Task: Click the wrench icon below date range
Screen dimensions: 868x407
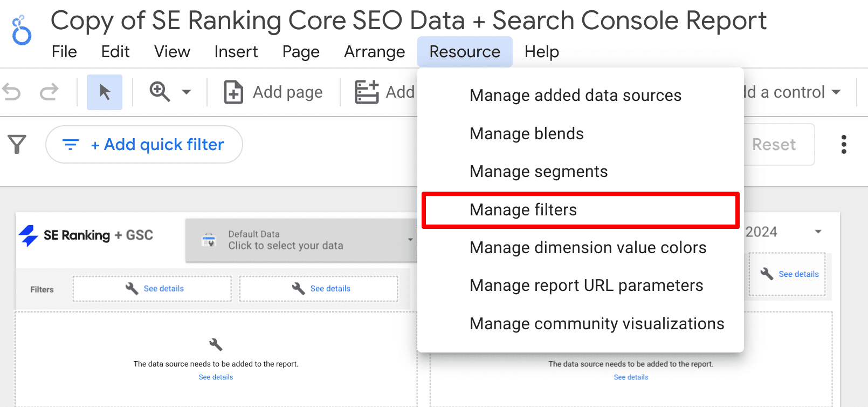Action: click(767, 274)
